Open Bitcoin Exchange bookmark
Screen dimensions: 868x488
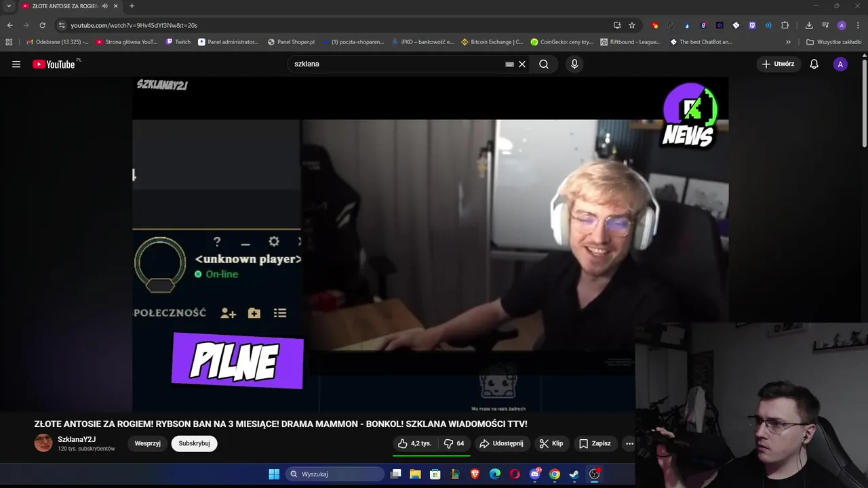coord(492,42)
